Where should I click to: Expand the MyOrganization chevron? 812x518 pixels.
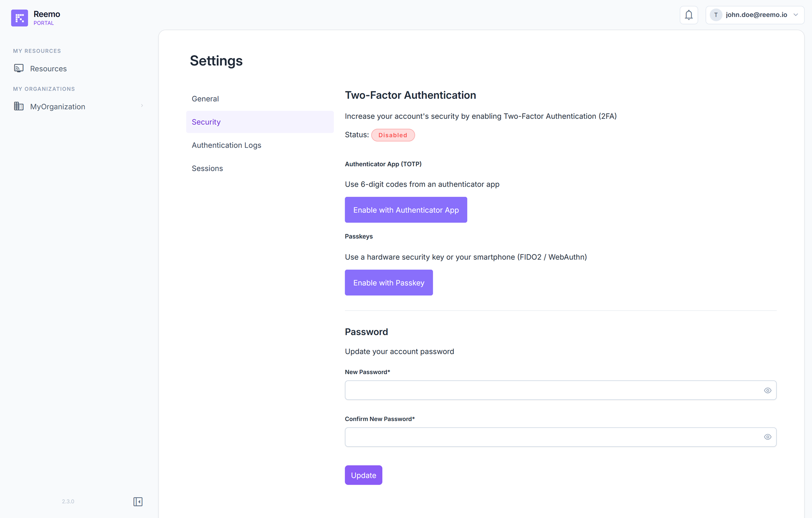click(x=142, y=105)
